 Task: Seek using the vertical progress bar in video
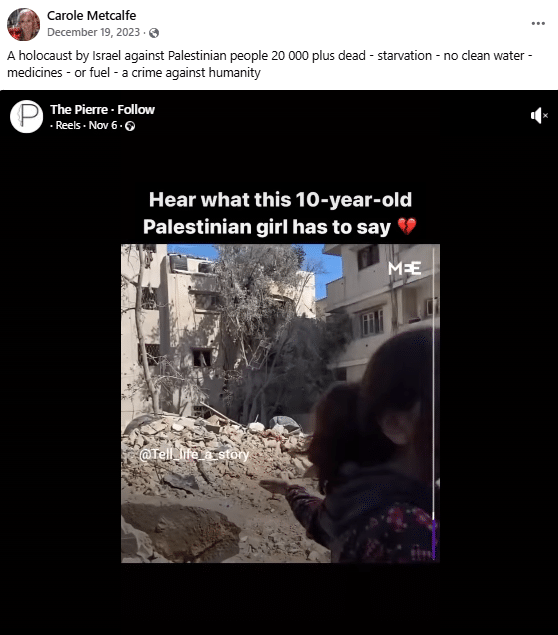tap(434, 403)
